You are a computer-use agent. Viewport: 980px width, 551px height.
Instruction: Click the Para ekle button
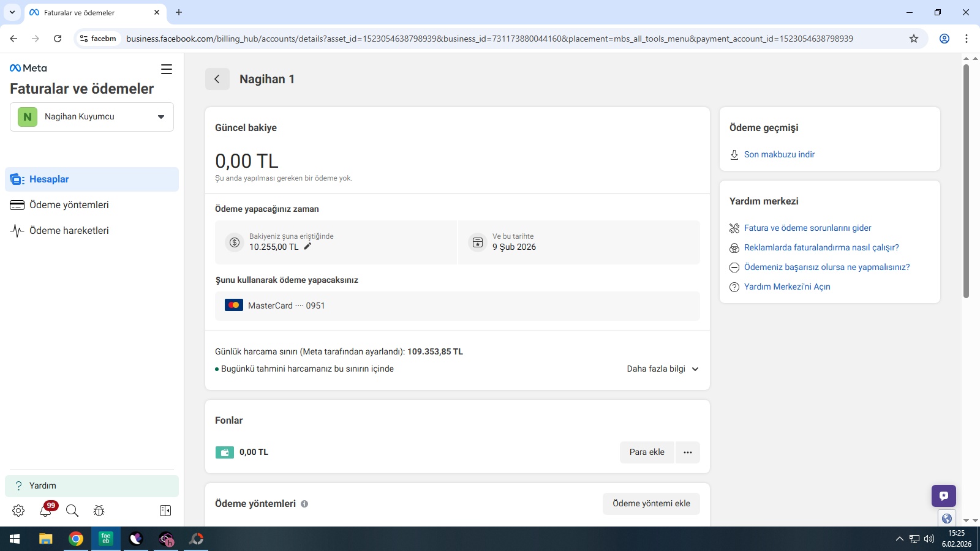(647, 452)
